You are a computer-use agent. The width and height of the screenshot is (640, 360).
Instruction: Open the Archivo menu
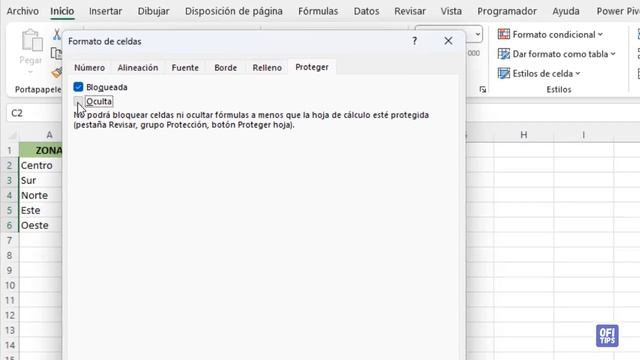(22, 11)
